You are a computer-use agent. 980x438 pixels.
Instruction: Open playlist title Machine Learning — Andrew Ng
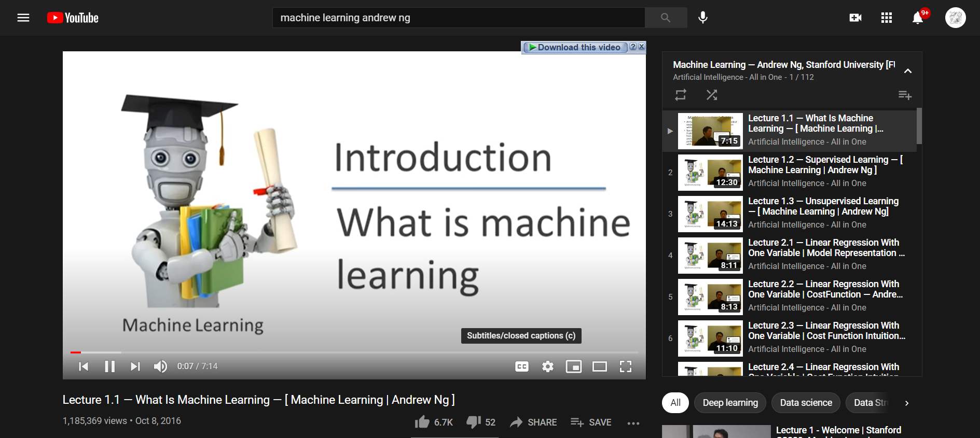[x=784, y=65]
